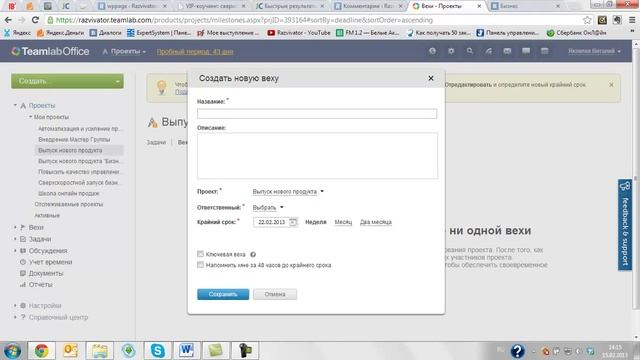Click the Ключевая веха help icon
Screen dimensions: 640x360
[x=253, y=254]
